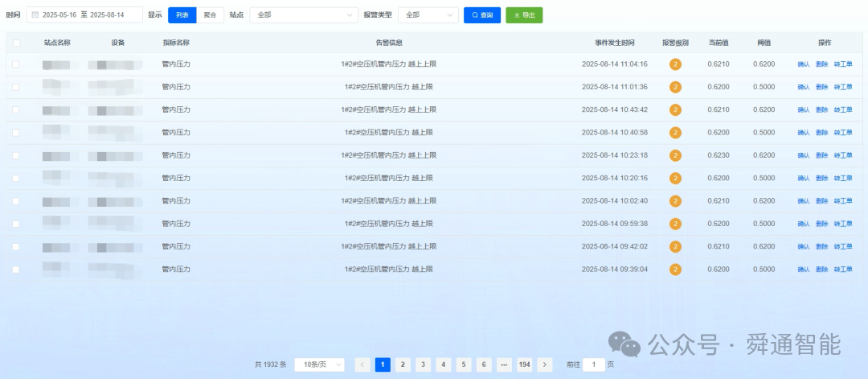Click the 报警级别 column header
The width and height of the screenshot is (868, 379).
coord(675,43)
